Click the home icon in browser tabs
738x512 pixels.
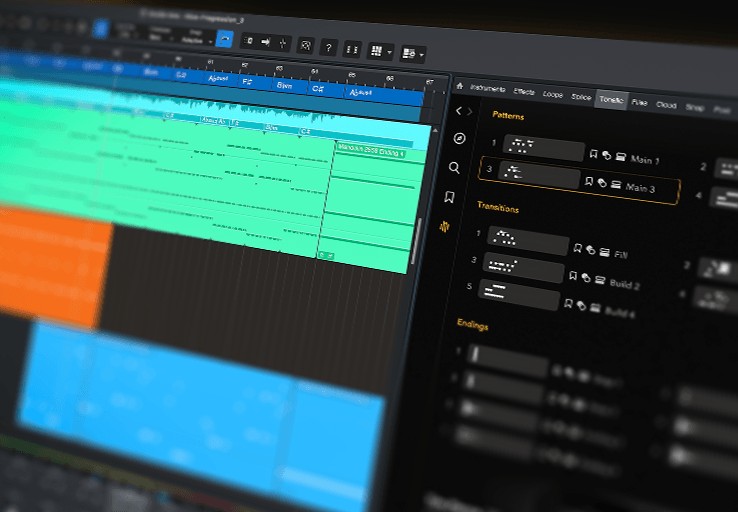(460, 87)
